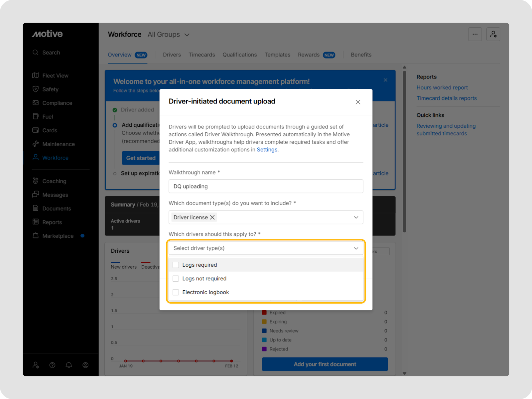The height and width of the screenshot is (399, 532).
Task: Open Timecard details reports link
Action: pos(447,98)
